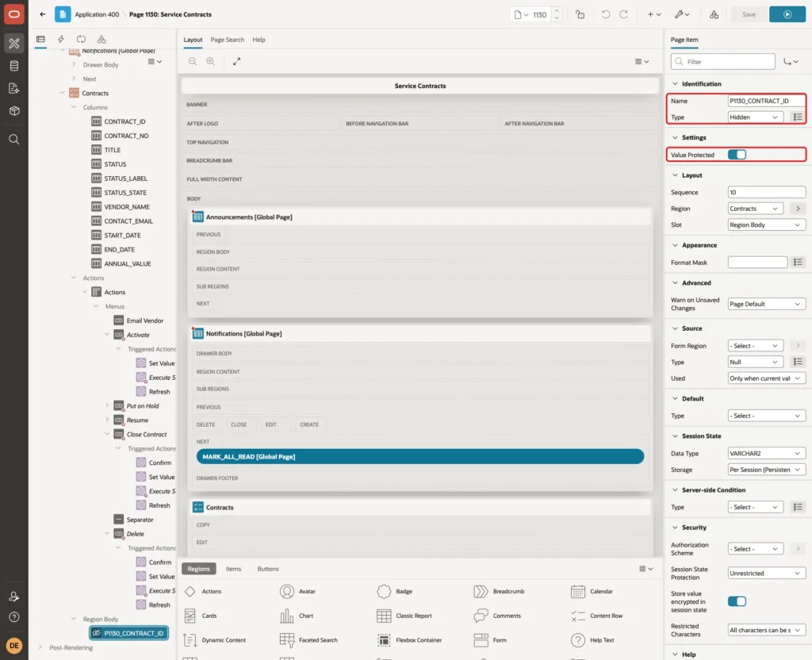Select the Email Vendor menu entry in the tree
The width and height of the screenshot is (812, 660).
139,320
